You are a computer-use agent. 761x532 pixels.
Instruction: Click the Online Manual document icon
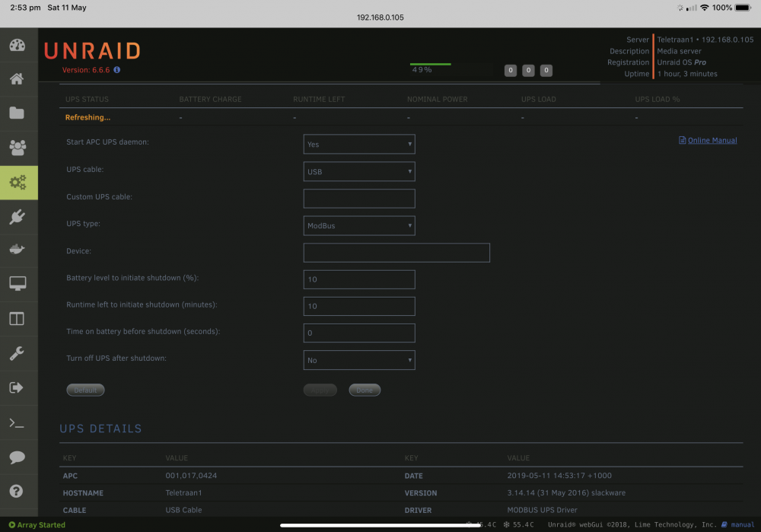pyautogui.click(x=682, y=140)
